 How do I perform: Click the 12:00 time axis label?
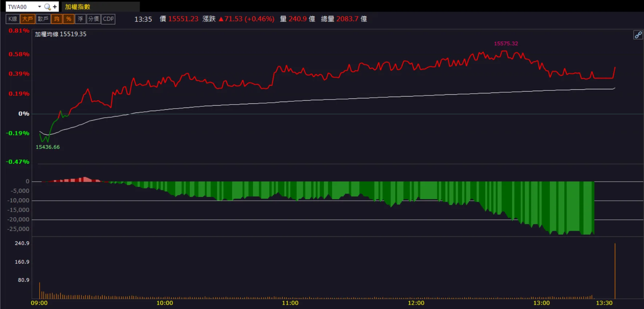point(416,303)
